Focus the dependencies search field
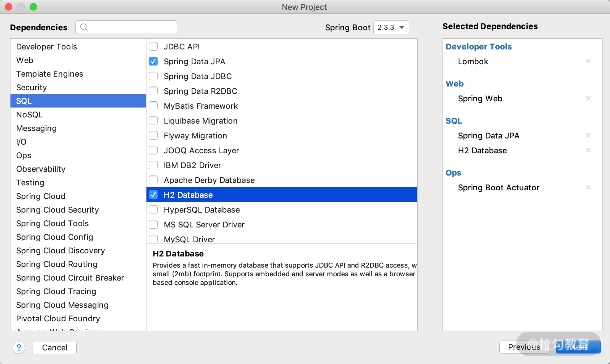This screenshot has width=610, height=364. (x=126, y=27)
